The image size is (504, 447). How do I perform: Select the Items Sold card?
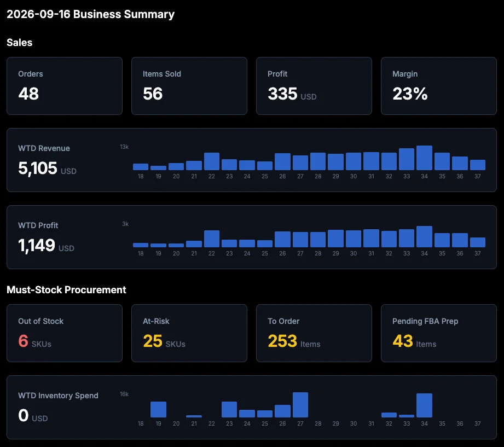(189, 86)
